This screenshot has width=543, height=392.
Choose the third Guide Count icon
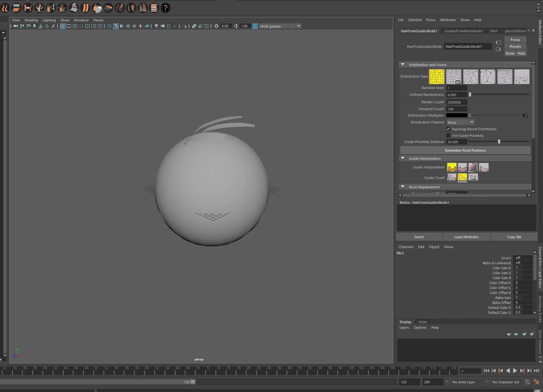pyautogui.click(x=473, y=177)
